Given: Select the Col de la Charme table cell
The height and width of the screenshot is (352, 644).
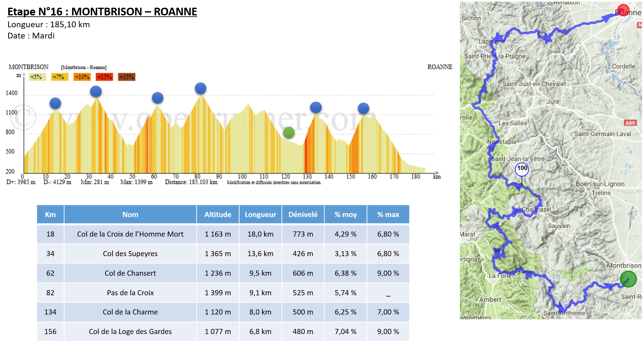Looking at the screenshot, I should [130, 312].
